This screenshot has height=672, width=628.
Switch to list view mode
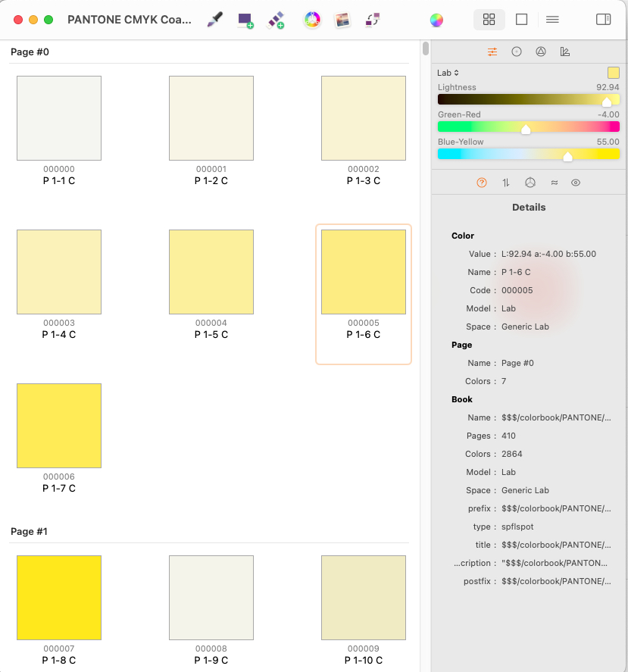coord(552,20)
